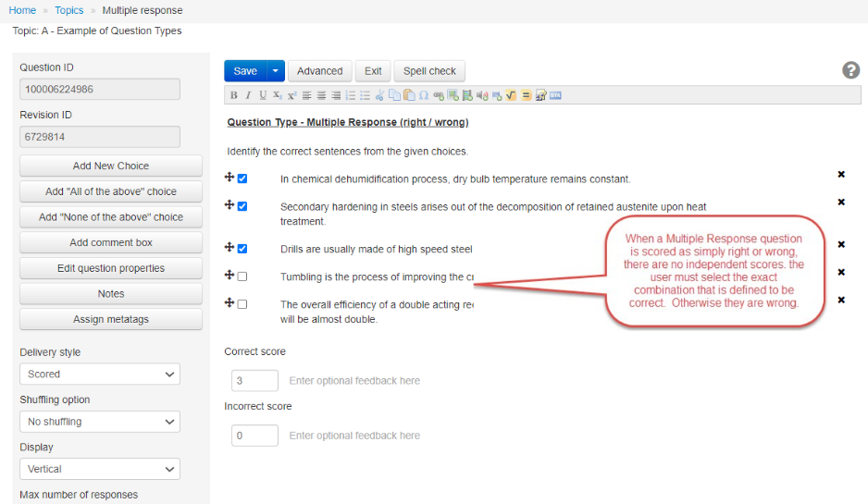This screenshot has height=504, width=868.
Task: Insert video film icon
Action: coord(467,95)
